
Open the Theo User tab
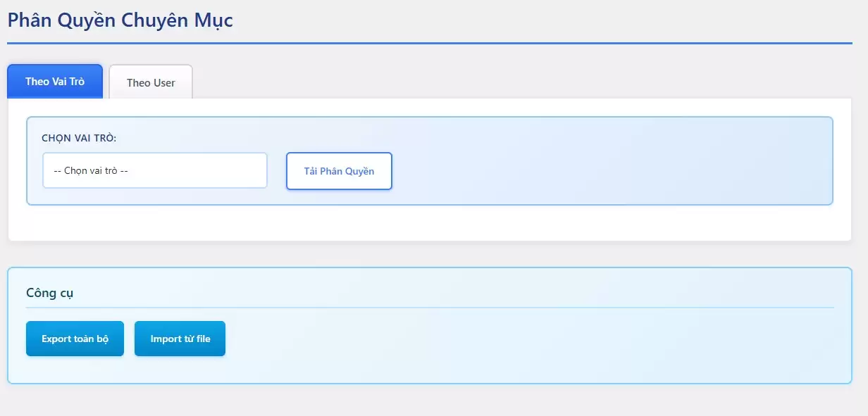coord(151,82)
